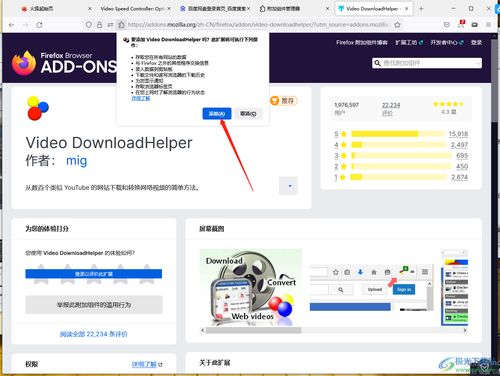Select the Video DownloadHelper tab
The width and height of the screenshot is (500, 376).
(372, 9)
